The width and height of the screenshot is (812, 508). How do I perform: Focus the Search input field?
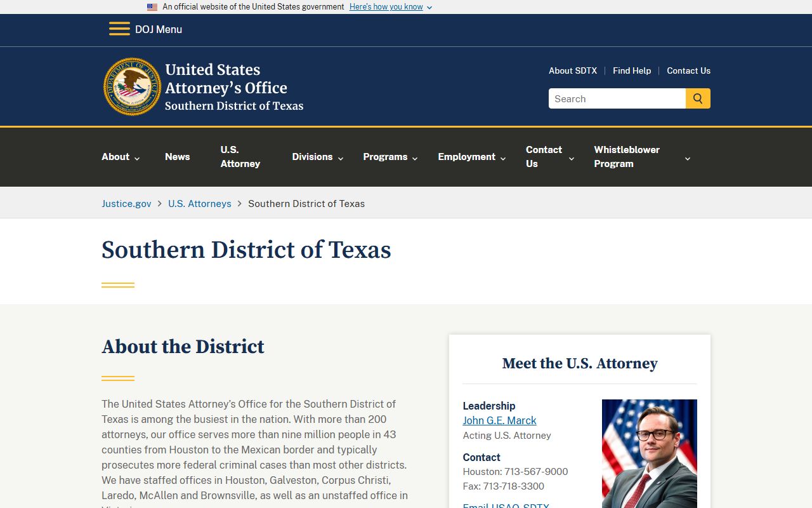point(617,98)
